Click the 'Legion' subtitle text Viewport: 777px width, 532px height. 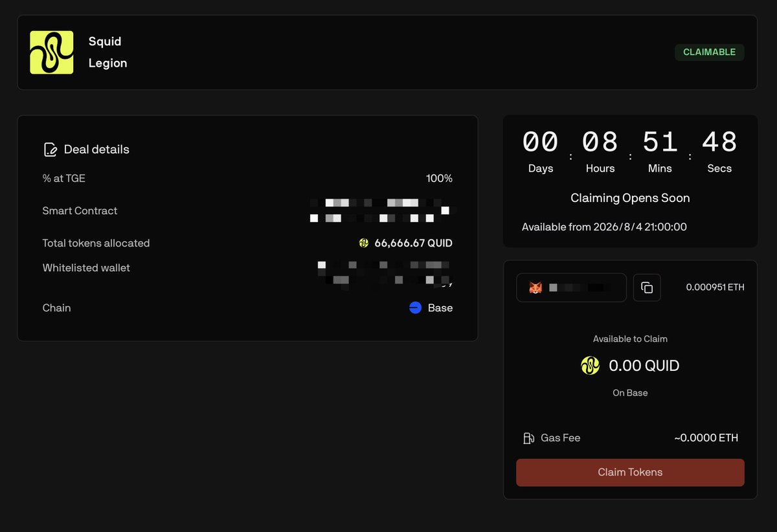tap(107, 63)
